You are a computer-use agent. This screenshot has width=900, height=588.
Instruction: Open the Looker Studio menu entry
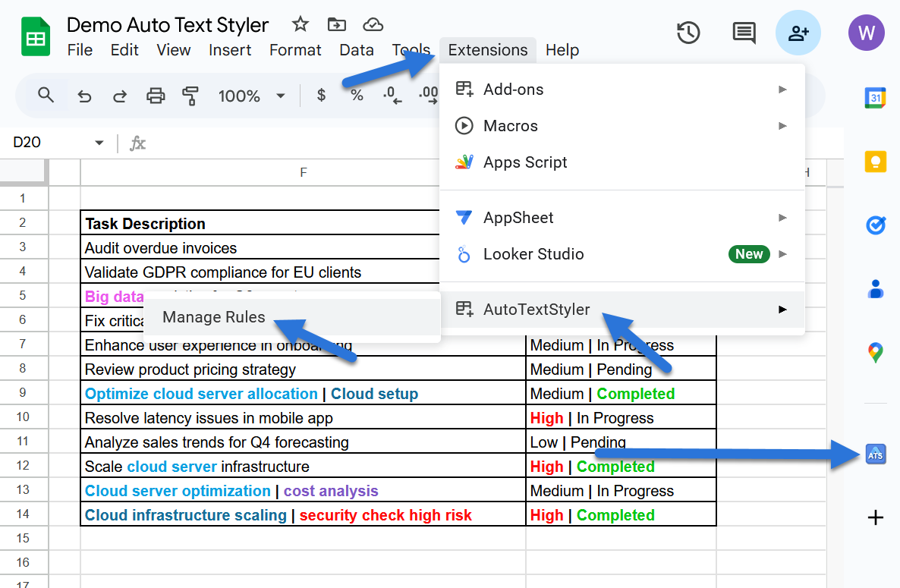pyautogui.click(x=533, y=254)
